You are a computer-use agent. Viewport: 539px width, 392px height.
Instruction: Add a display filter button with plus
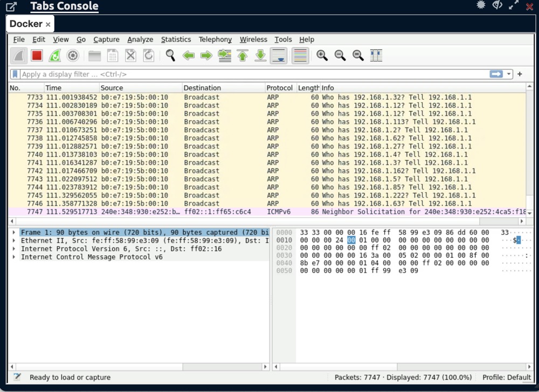pyautogui.click(x=520, y=74)
